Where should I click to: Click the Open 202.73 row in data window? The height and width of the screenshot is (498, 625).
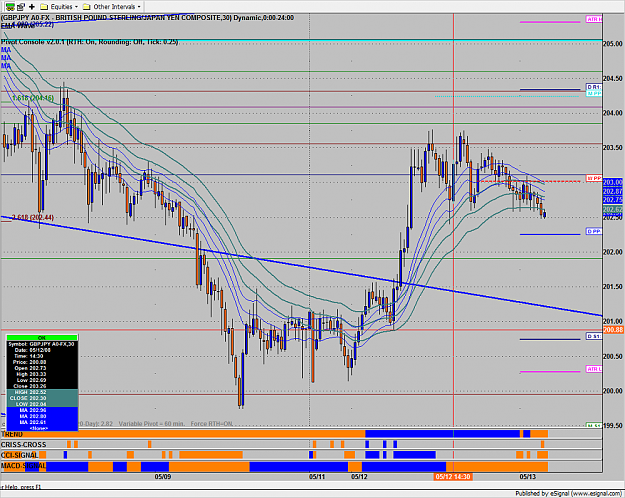click(42, 368)
